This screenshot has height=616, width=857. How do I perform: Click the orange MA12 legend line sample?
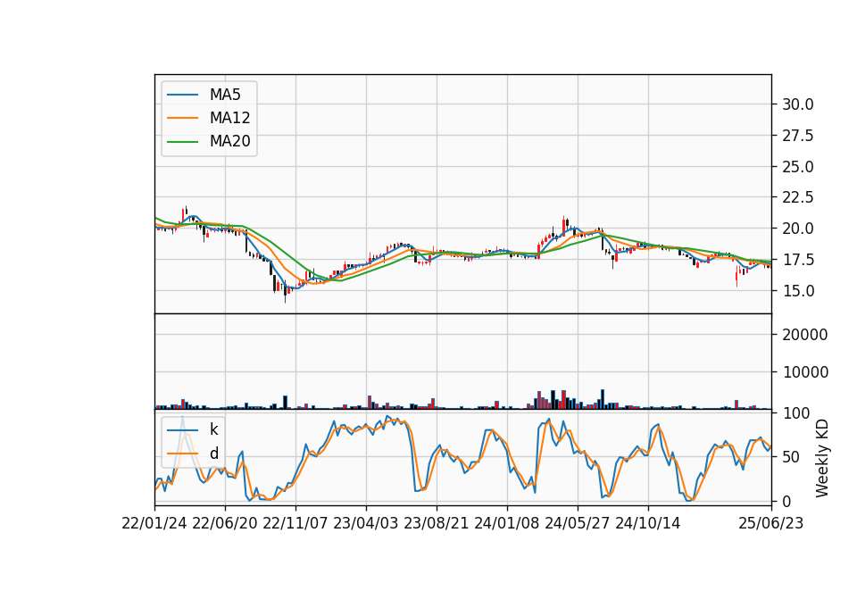182,118
